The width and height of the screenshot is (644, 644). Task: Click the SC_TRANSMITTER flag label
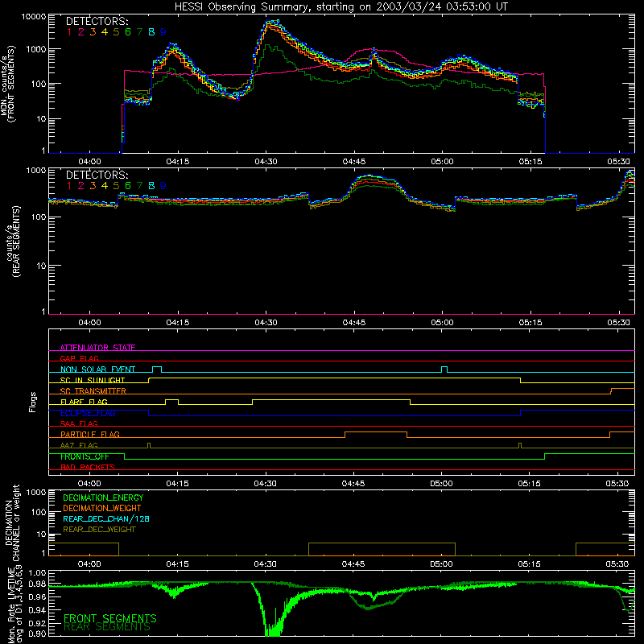pos(93,390)
